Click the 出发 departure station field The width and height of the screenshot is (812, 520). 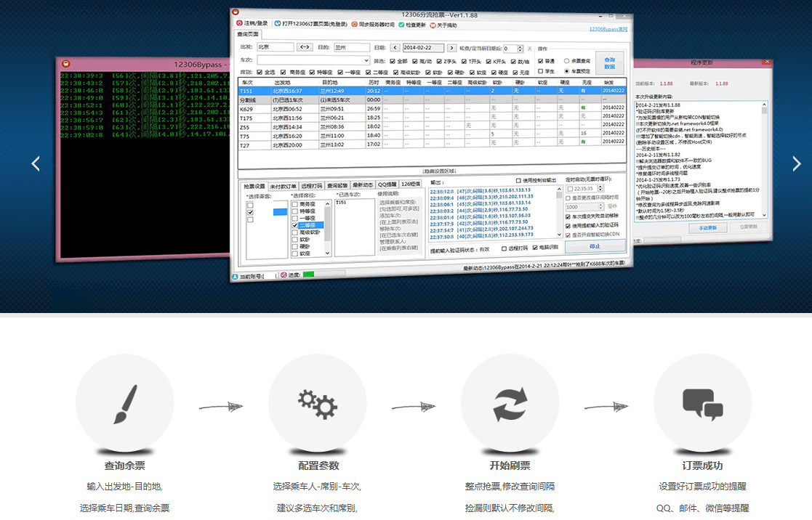pos(275,46)
